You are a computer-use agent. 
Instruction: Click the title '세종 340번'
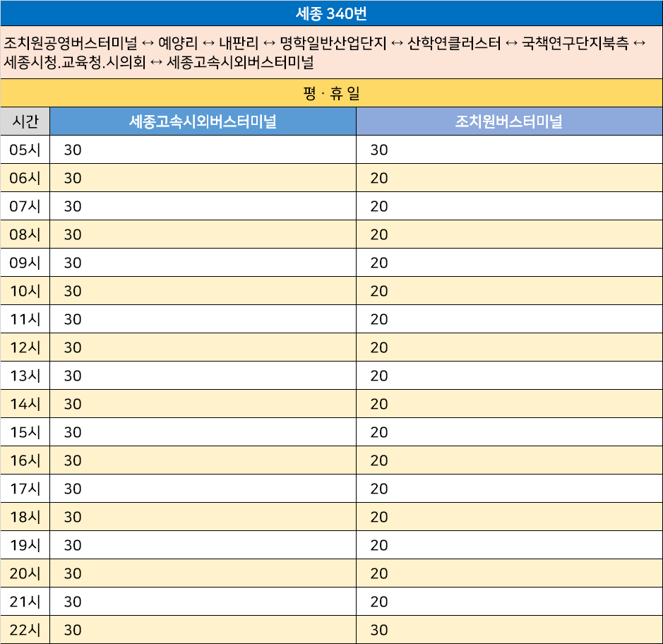tap(331, 13)
